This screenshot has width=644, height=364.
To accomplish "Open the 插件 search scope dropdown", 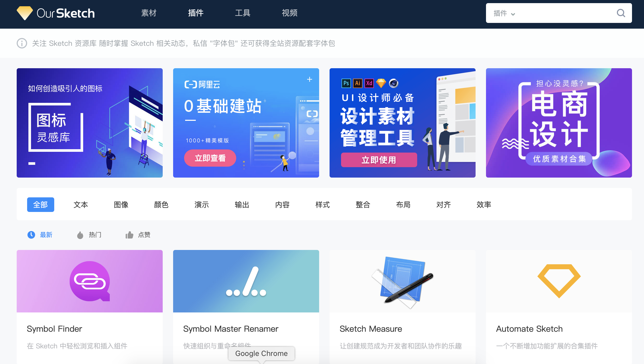I will pos(504,13).
